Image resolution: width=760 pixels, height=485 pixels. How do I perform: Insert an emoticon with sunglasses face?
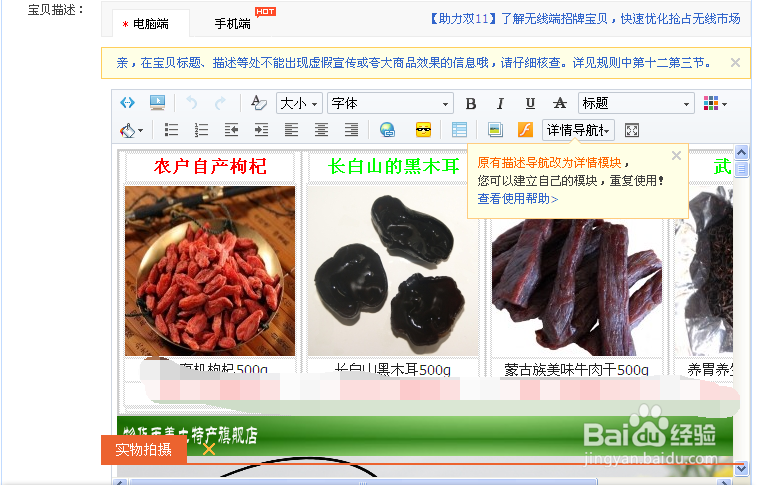pos(423,130)
